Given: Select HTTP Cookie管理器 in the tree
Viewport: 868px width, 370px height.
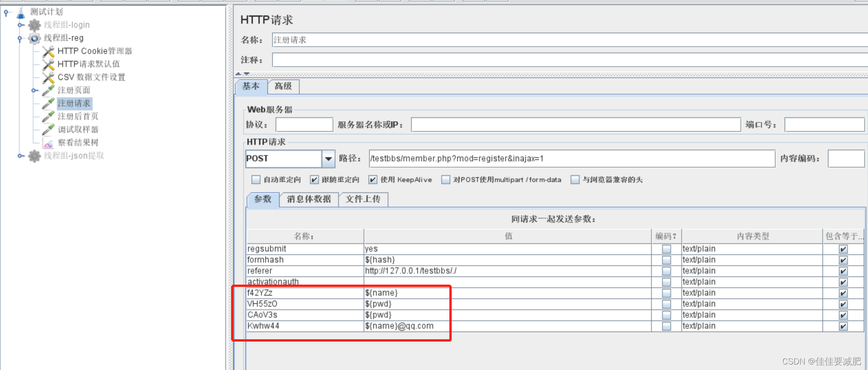Looking at the screenshot, I should (95, 51).
